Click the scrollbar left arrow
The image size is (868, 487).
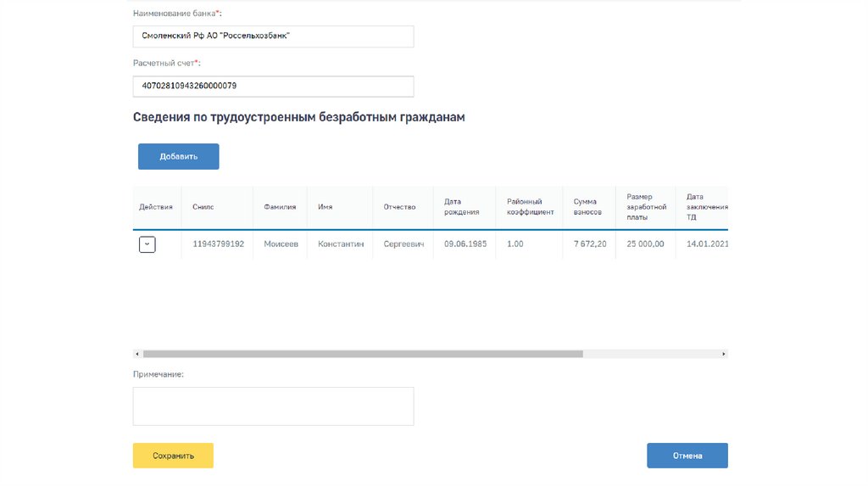point(136,354)
